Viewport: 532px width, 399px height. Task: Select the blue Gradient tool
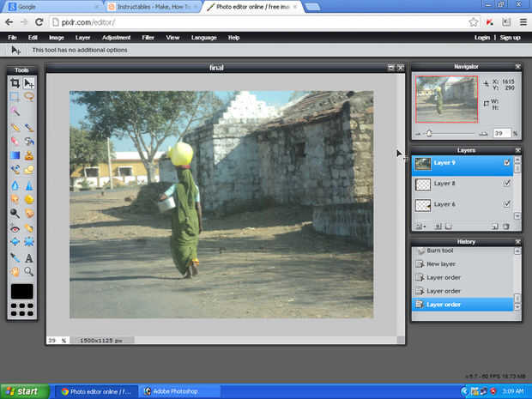pos(15,155)
